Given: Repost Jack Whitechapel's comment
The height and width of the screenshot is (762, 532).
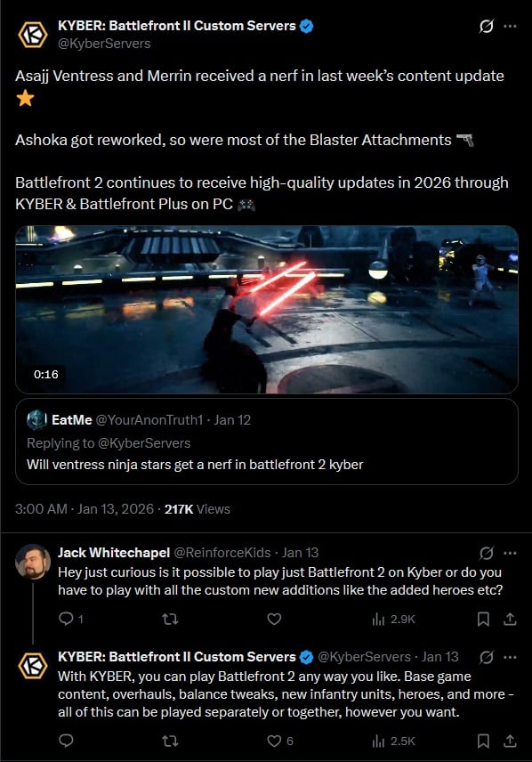Looking at the screenshot, I should pos(170,619).
